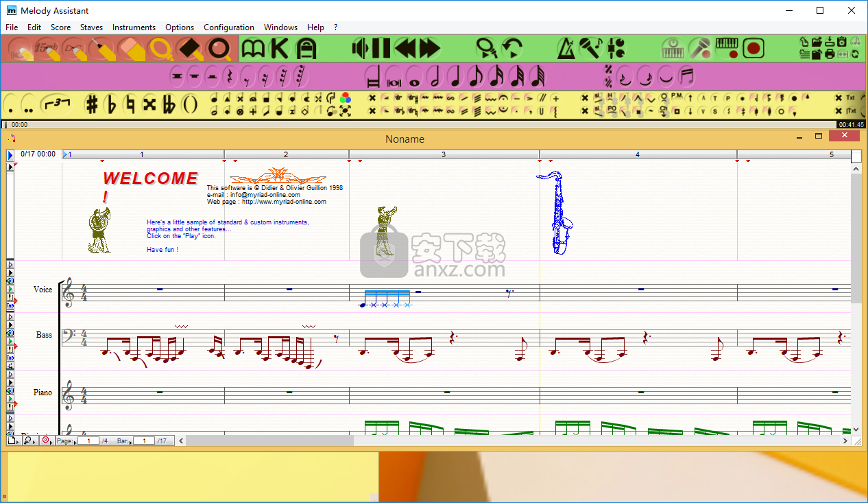Click the bar 3 marker in ruler
This screenshot has width=868, height=503.
(x=444, y=154)
